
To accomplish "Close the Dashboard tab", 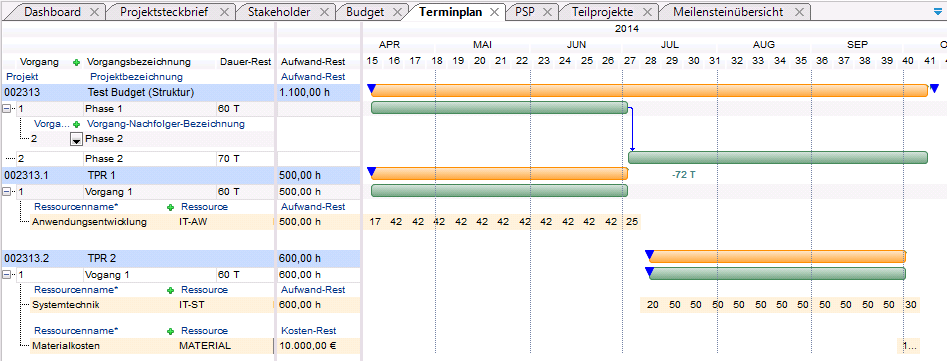I will pyautogui.click(x=94, y=12).
